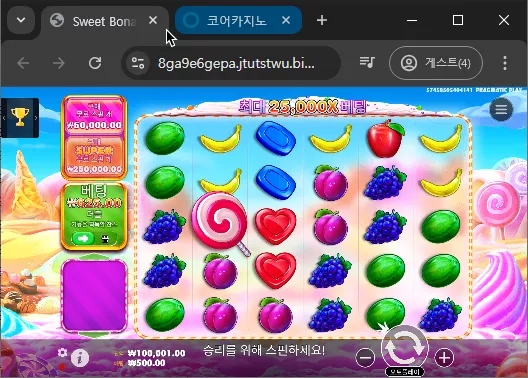Go back to the previous page
Screen dimensions: 528x378
tap(23, 63)
